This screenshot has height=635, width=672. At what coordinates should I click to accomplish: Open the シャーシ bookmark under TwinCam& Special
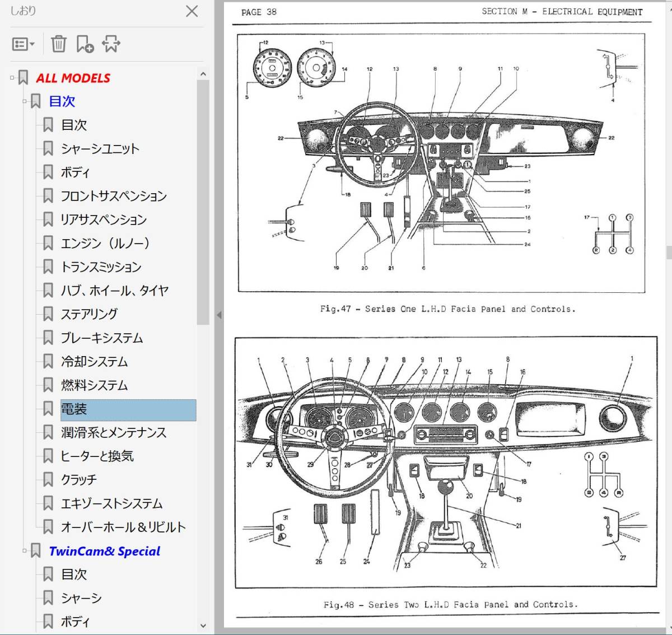81,597
